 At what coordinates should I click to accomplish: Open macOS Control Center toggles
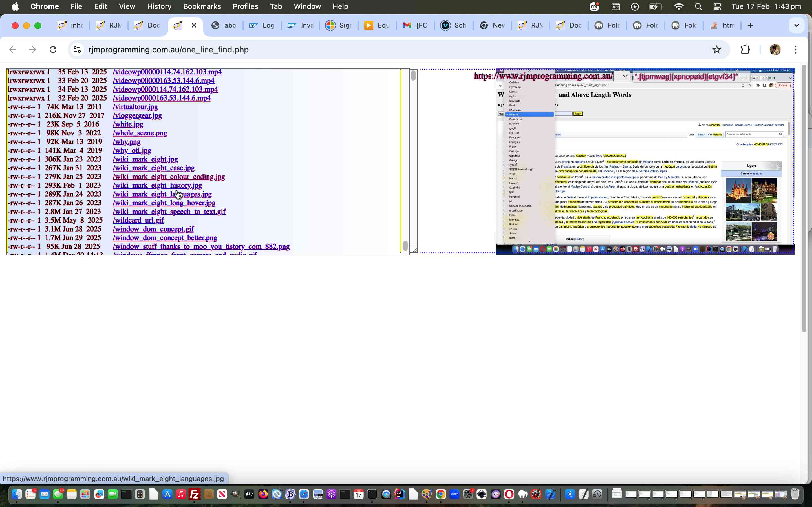717,7
